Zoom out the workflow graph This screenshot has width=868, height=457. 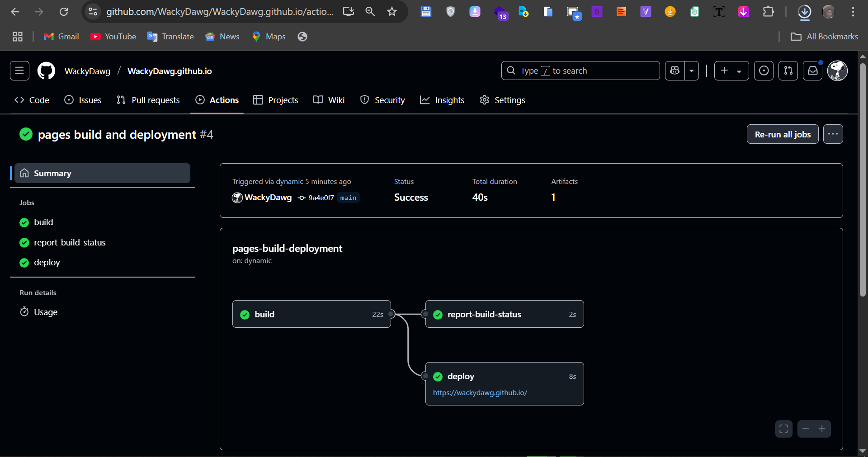(x=806, y=429)
